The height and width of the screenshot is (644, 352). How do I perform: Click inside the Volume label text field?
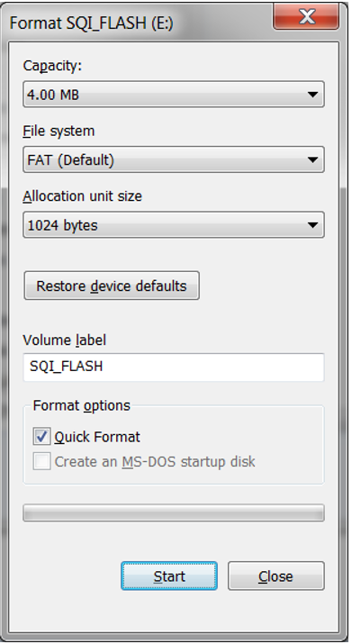point(174,367)
